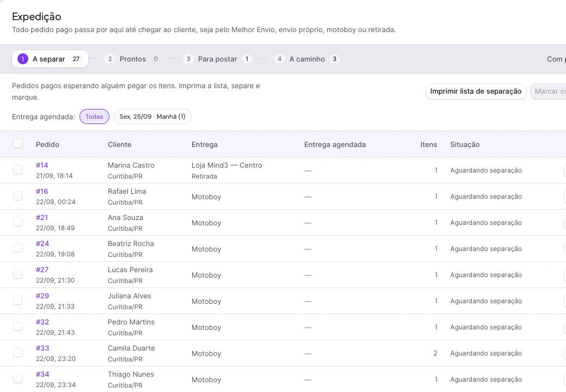
Task: Filter by Sex, 25/09 · Manhã (1)
Action: (152, 117)
